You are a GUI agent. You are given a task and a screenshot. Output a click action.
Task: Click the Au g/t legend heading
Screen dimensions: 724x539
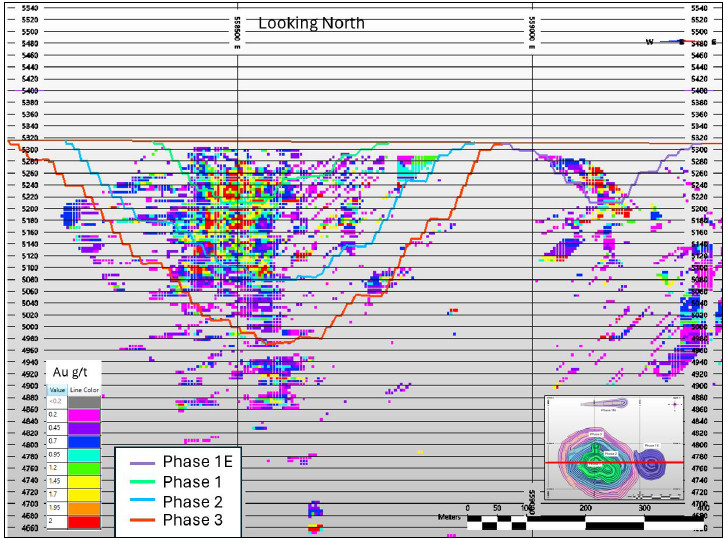70,372
